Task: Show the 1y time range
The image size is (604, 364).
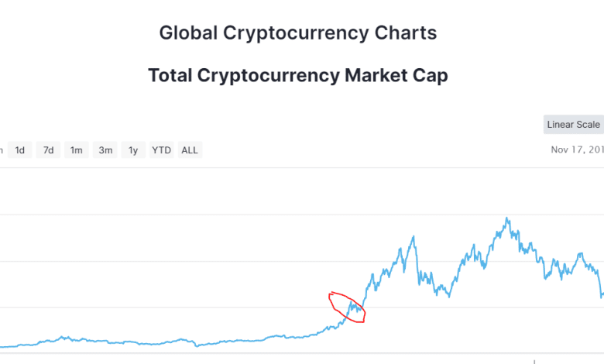Action: tap(133, 150)
